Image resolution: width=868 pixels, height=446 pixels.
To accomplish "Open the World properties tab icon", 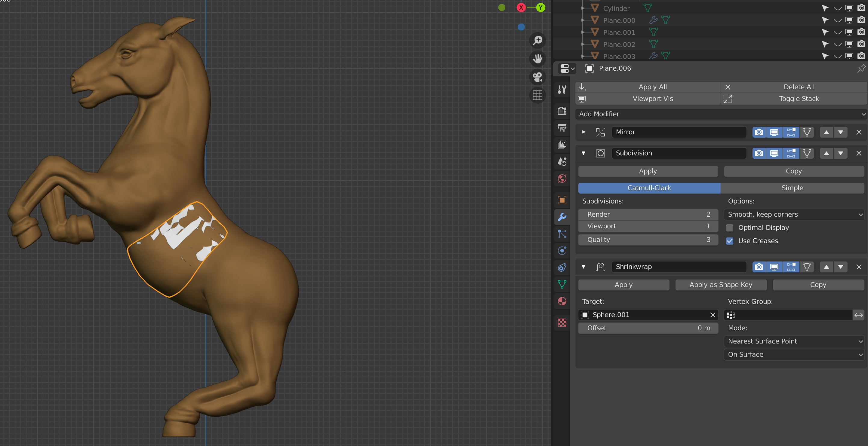I will click(562, 179).
